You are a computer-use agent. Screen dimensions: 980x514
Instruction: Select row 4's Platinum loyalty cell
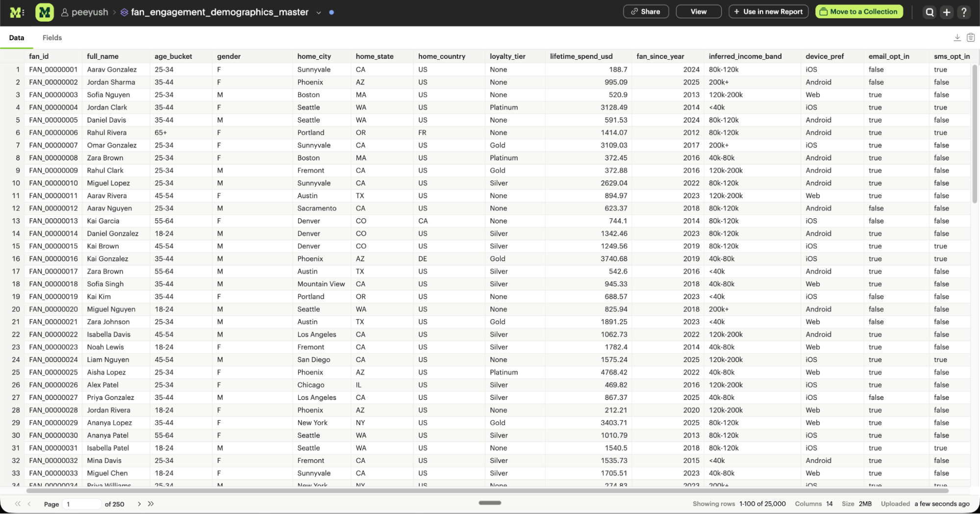[x=503, y=107]
